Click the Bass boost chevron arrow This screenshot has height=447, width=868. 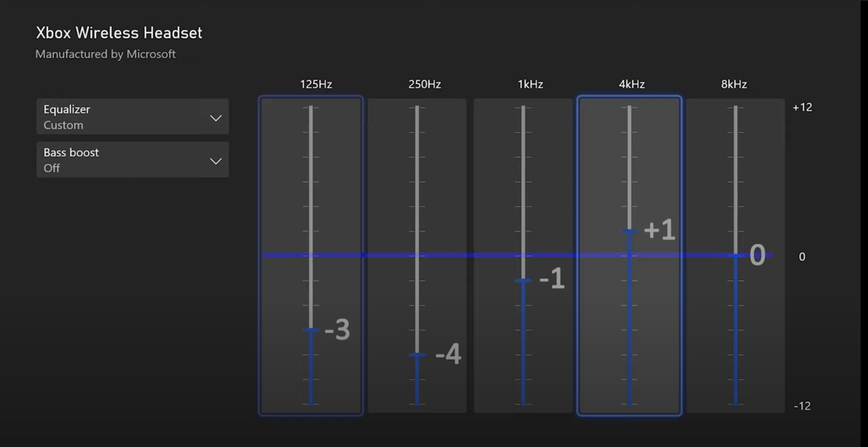pyautogui.click(x=216, y=161)
